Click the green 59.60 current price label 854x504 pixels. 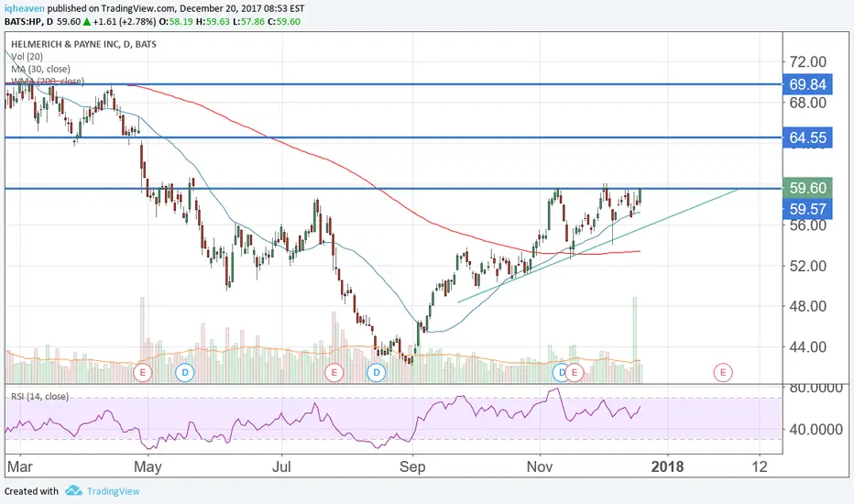pos(807,188)
